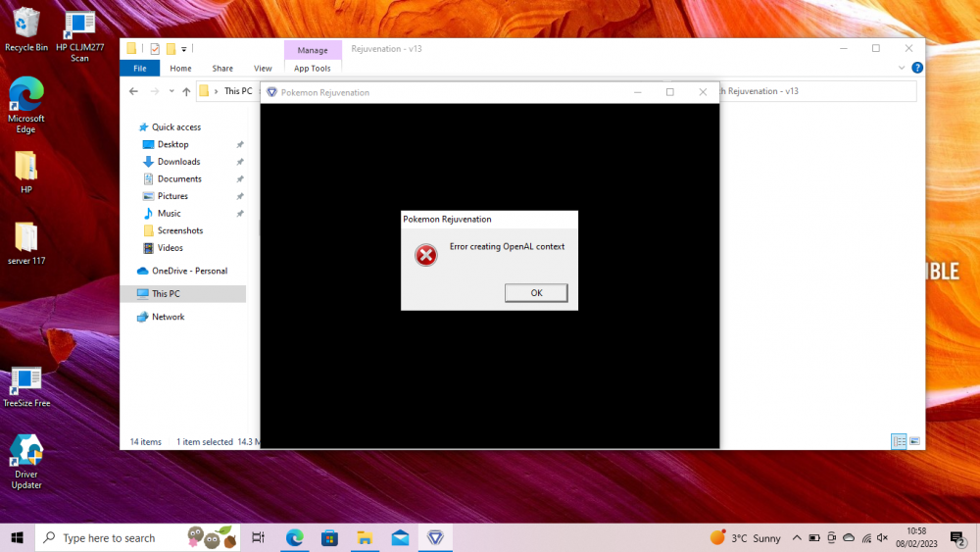Viewport: 980px width, 552px height.
Task: Open Microsoft Store from the taskbar
Action: coord(329,537)
